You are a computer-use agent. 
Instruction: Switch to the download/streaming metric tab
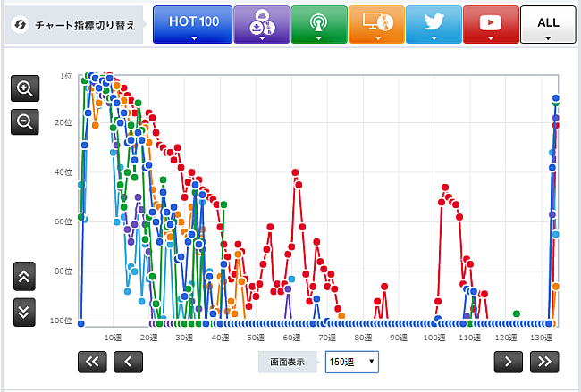click(x=262, y=24)
